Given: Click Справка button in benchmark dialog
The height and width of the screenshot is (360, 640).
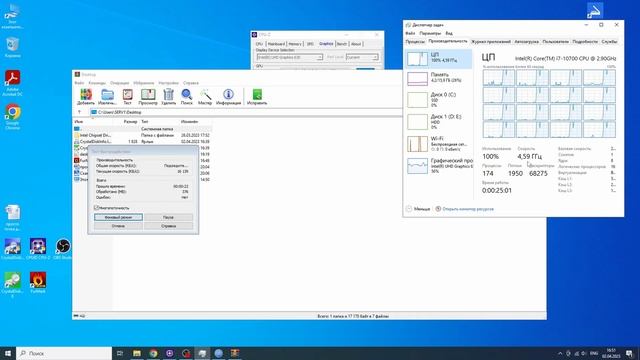Looking at the screenshot, I should (x=168, y=226).
